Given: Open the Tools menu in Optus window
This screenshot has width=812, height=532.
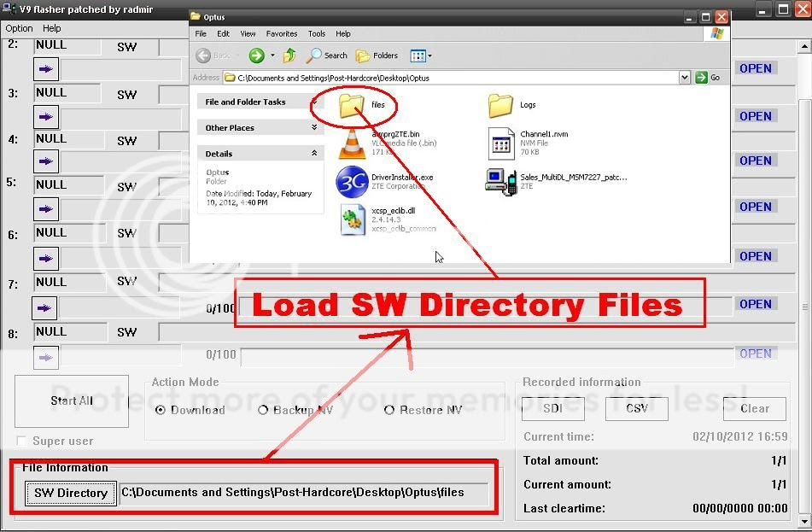Looking at the screenshot, I should pyautogui.click(x=317, y=33).
